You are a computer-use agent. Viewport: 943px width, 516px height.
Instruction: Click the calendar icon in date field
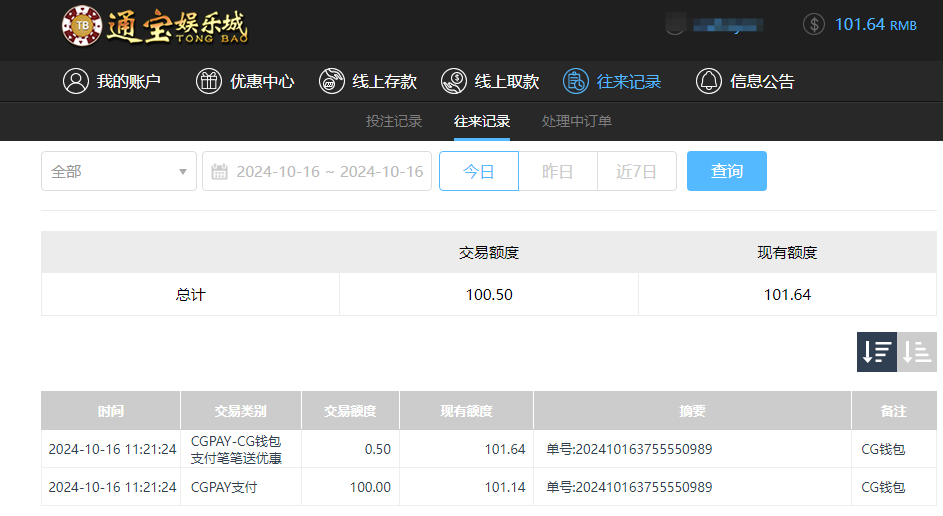220,172
